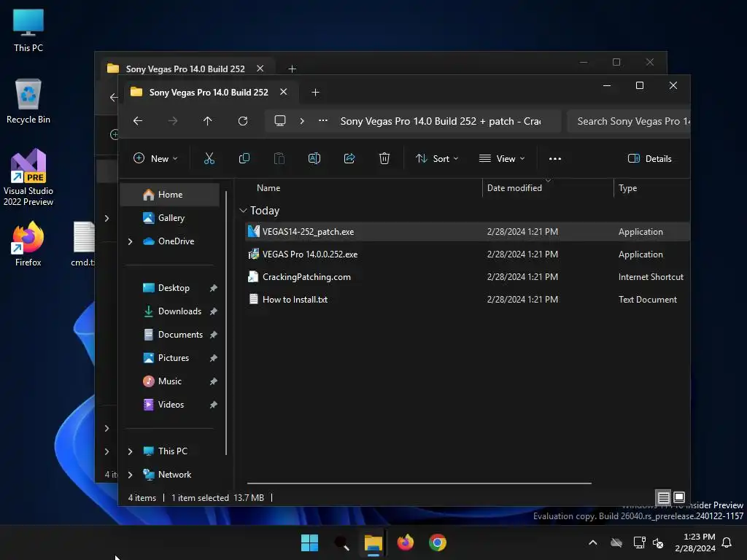Open Gallery in the navigation pane
Viewport: 747px width, 560px height.
(x=171, y=217)
